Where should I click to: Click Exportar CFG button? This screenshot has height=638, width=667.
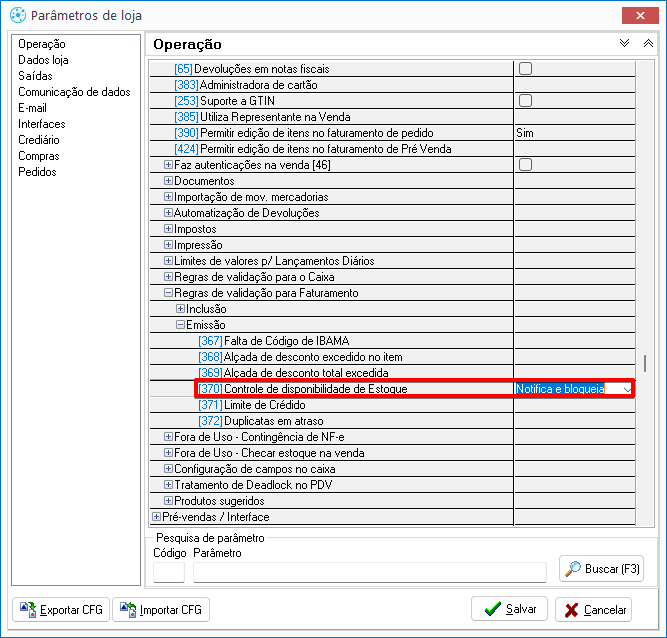pyautogui.click(x=61, y=610)
